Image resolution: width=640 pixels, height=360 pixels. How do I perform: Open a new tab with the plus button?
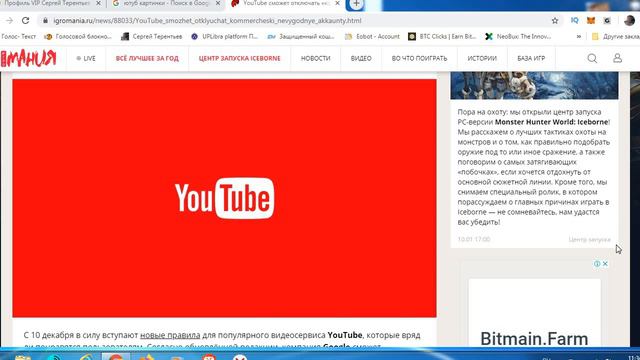coord(356,4)
